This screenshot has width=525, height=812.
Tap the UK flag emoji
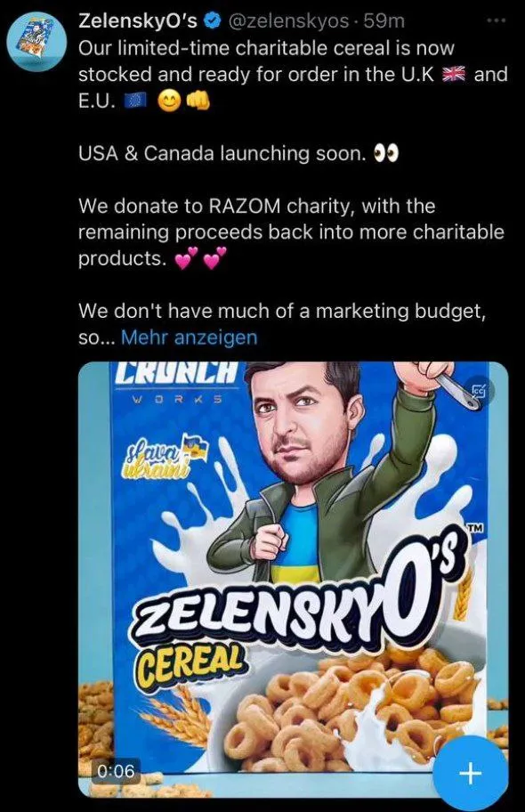454,75
